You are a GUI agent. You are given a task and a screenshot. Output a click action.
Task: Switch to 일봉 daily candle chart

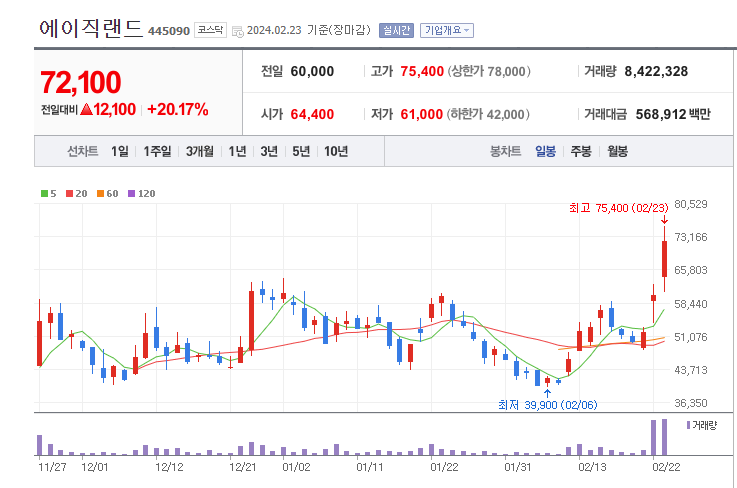(x=545, y=151)
